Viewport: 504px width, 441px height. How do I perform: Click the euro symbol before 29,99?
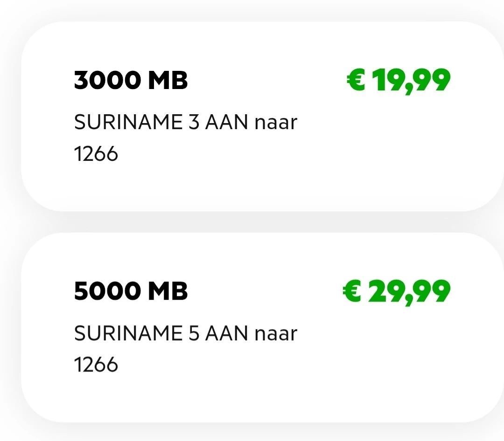[x=352, y=291]
